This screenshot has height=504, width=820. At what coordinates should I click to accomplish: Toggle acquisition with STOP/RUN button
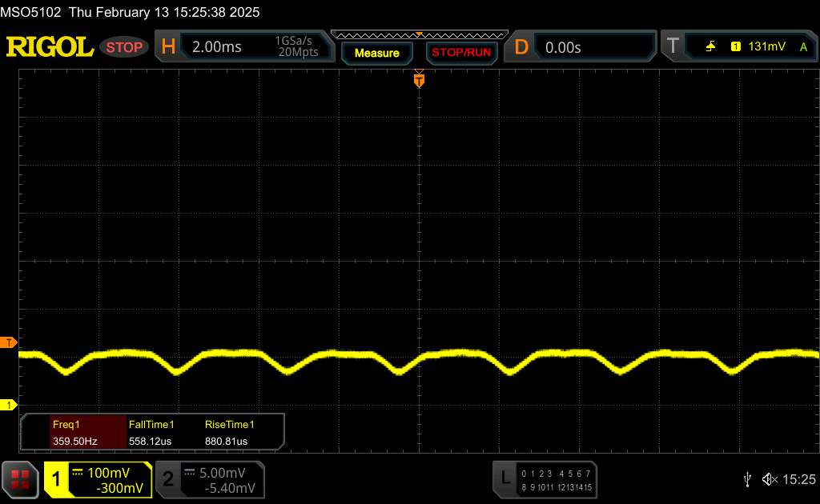click(x=461, y=53)
